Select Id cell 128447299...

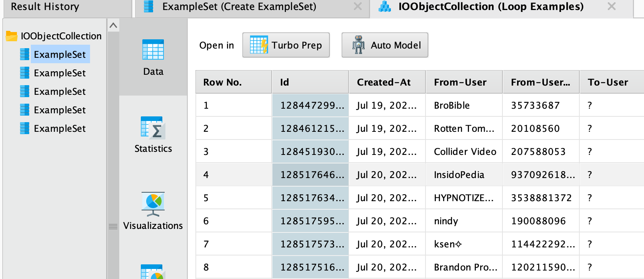coord(310,105)
